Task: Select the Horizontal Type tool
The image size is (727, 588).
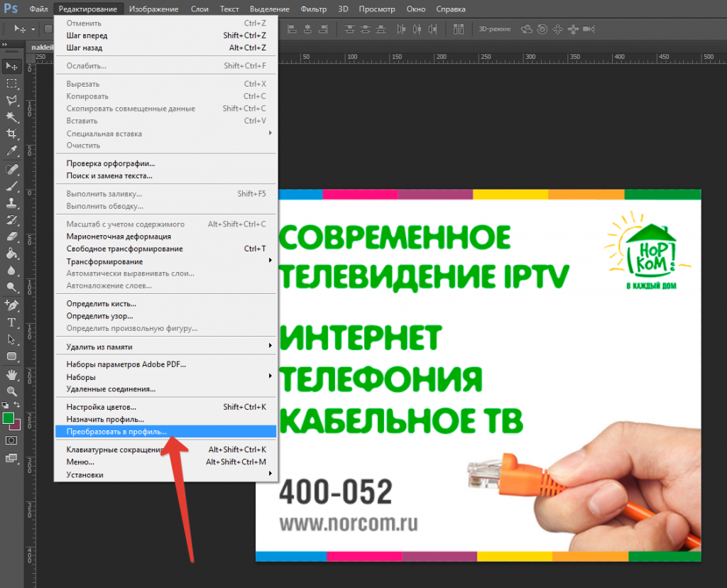Action: (x=11, y=322)
